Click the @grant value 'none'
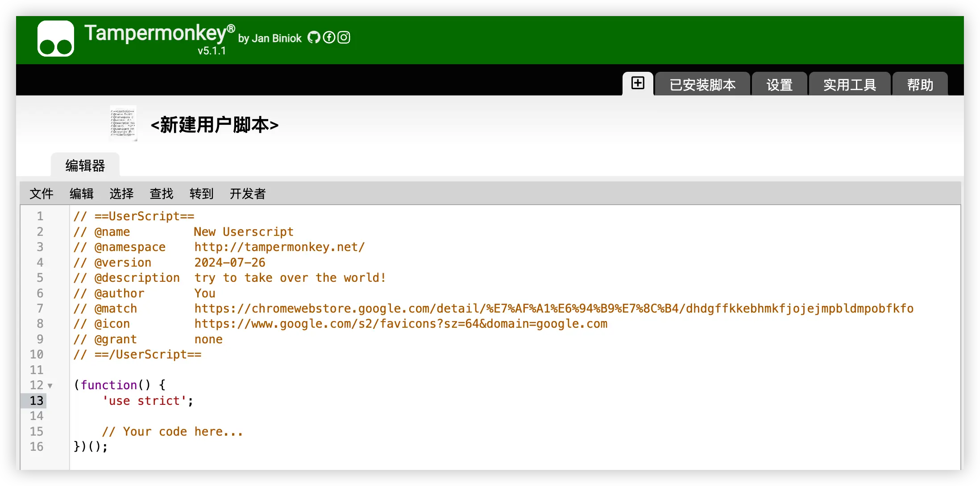Image resolution: width=980 pixels, height=486 pixels. tap(208, 339)
